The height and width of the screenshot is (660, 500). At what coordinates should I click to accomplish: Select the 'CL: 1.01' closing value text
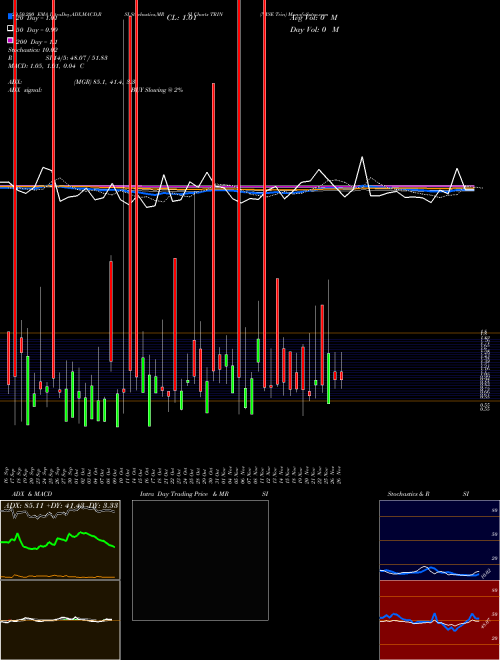(x=181, y=18)
